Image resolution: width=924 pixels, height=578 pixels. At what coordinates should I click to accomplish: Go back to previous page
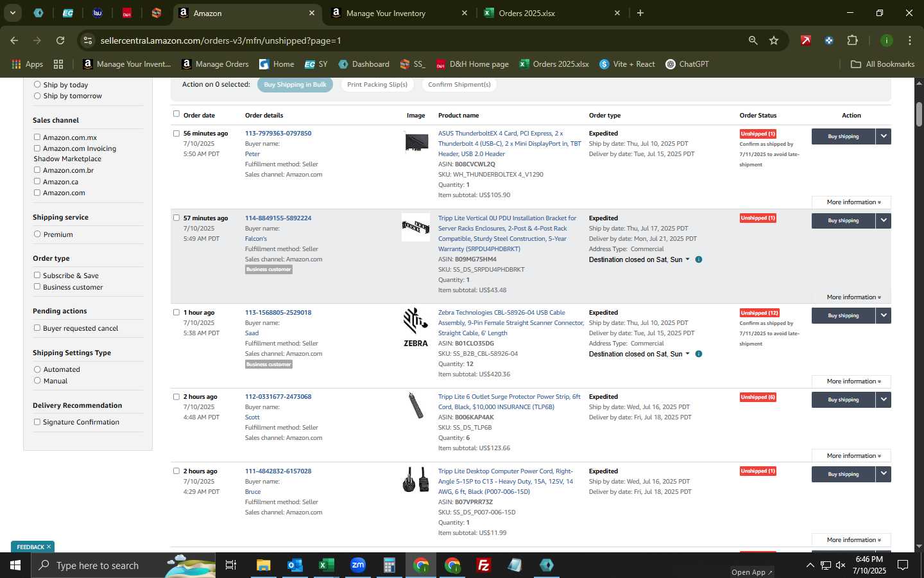(x=14, y=40)
